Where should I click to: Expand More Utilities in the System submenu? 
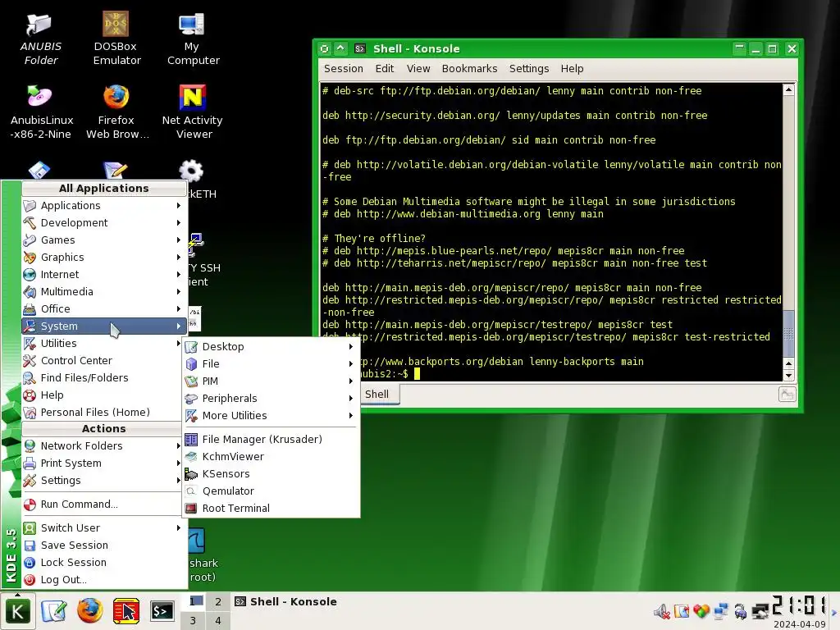271,415
